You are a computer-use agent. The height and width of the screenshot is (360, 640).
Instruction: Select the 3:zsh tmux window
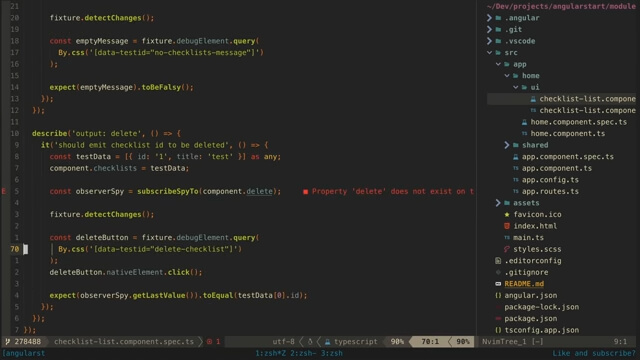(x=332, y=353)
